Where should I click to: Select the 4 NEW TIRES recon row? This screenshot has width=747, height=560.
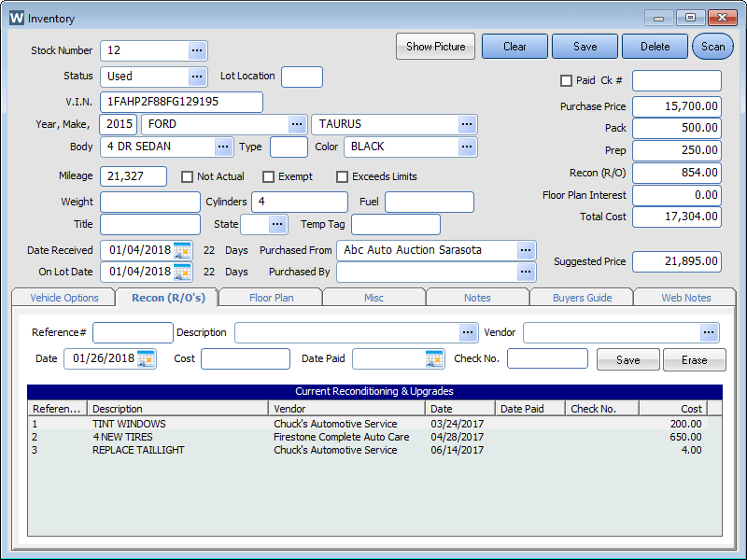(x=367, y=437)
